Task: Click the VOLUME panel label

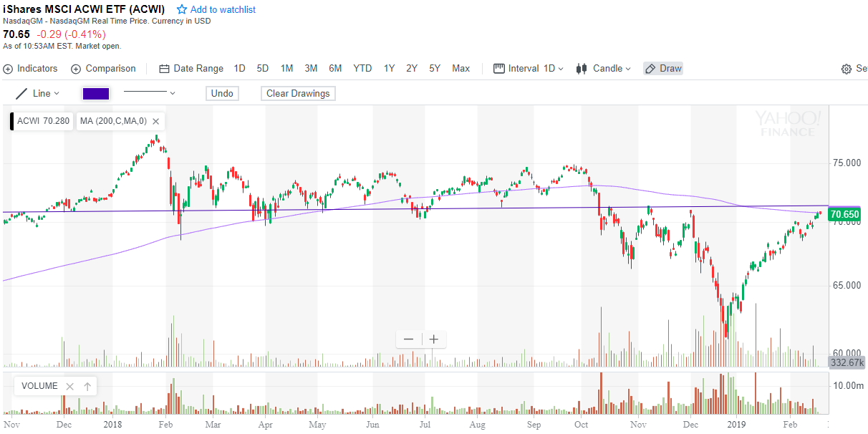Action: pos(39,386)
